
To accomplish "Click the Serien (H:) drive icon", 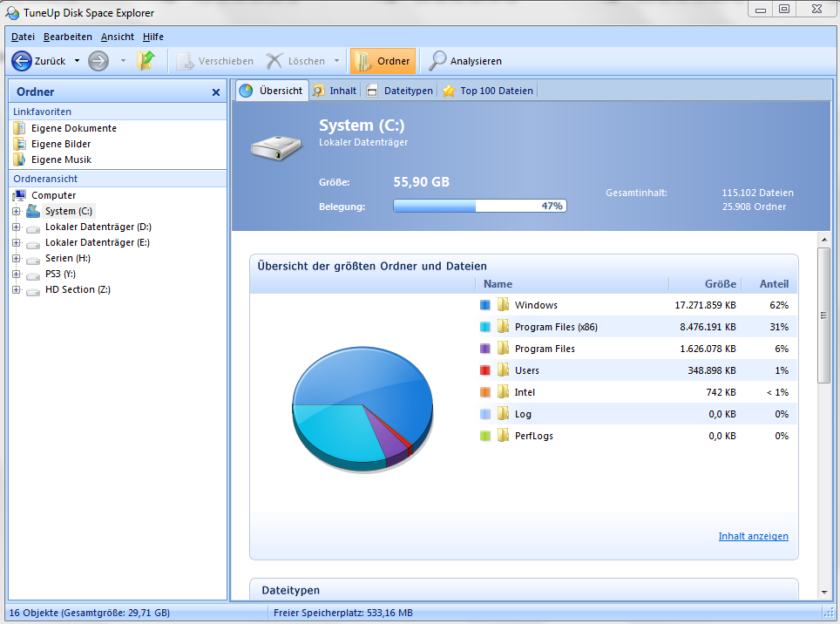I will 33,261.
